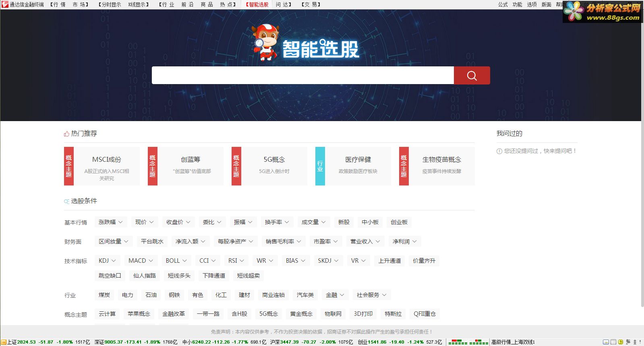
Task: Open the 功能 menu
Action: pyautogui.click(x=517, y=4)
